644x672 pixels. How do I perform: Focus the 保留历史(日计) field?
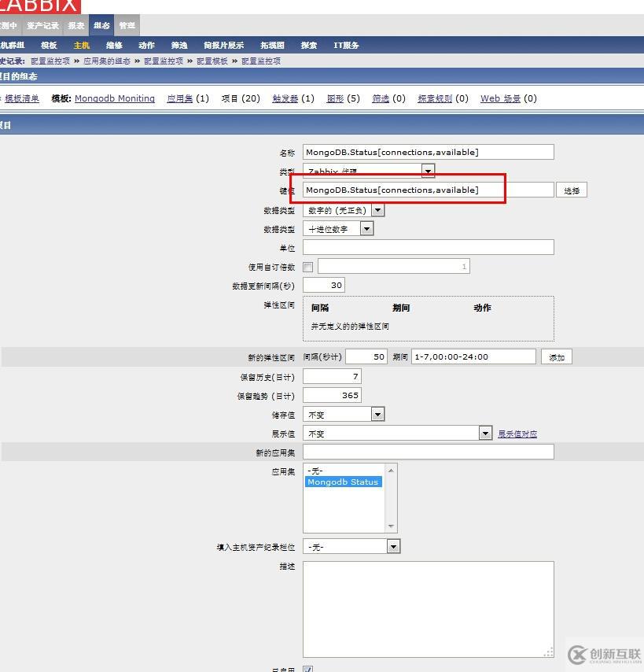click(333, 376)
